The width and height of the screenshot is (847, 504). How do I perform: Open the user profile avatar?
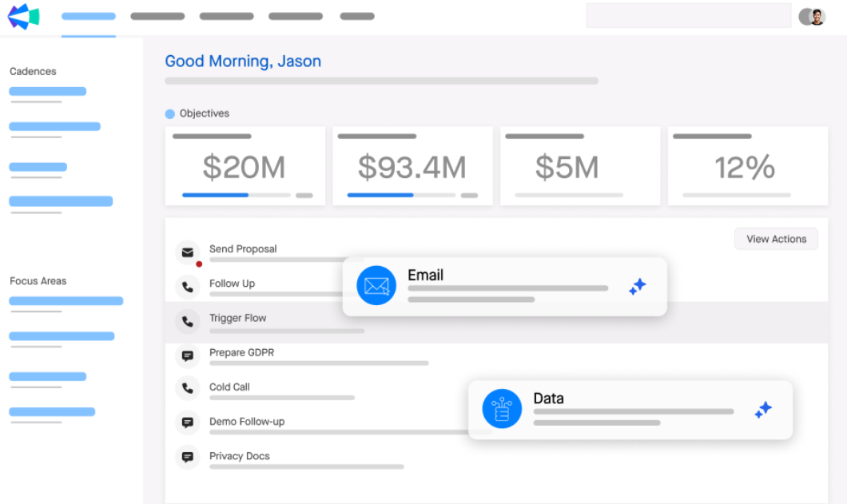(812, 17)
